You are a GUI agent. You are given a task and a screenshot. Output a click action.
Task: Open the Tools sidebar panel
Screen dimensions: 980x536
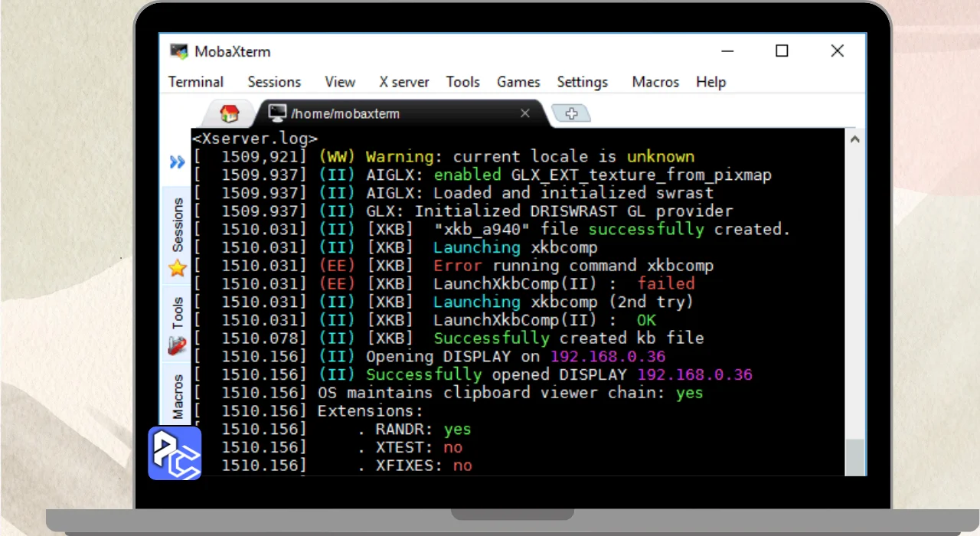pyautogui.click(x=178, y=313)
